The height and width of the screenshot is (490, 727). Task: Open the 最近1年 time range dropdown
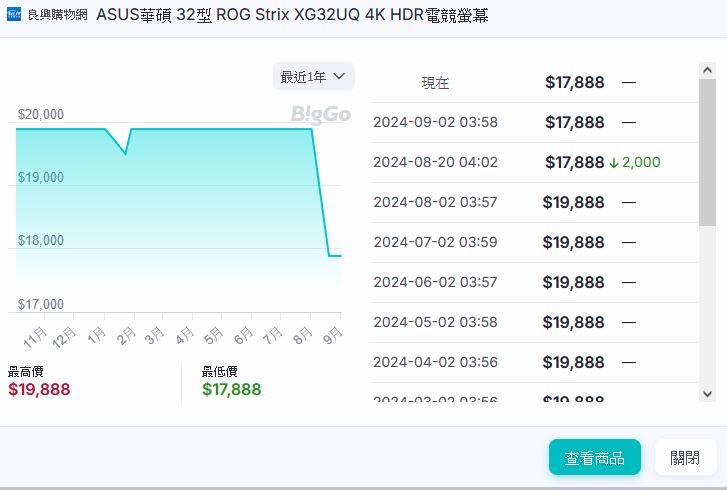coord(314,76)
